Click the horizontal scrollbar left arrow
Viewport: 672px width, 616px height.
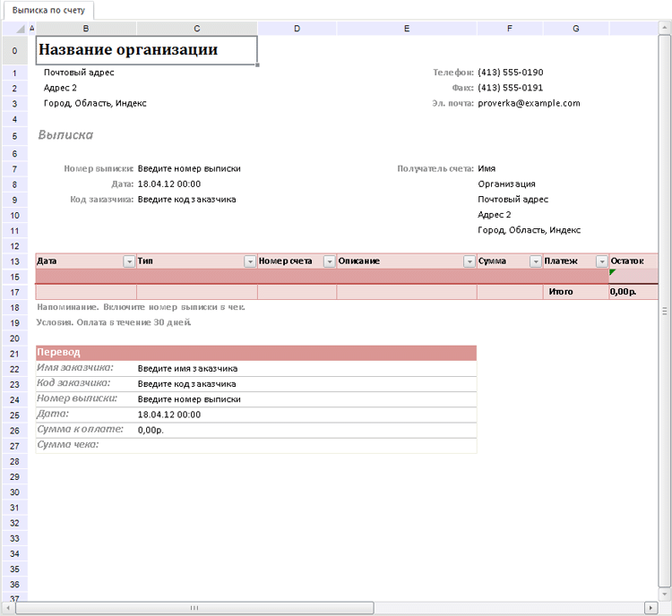pos(8,608)
